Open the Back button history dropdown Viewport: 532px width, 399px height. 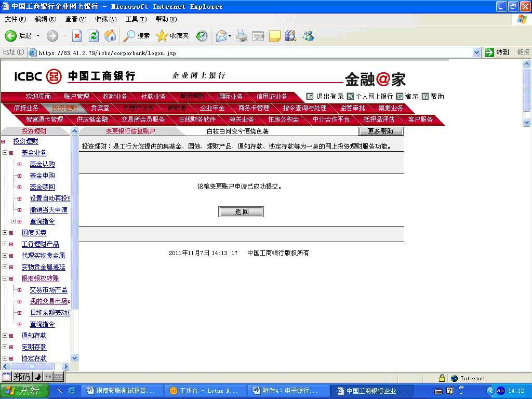[x=38, y=36]
